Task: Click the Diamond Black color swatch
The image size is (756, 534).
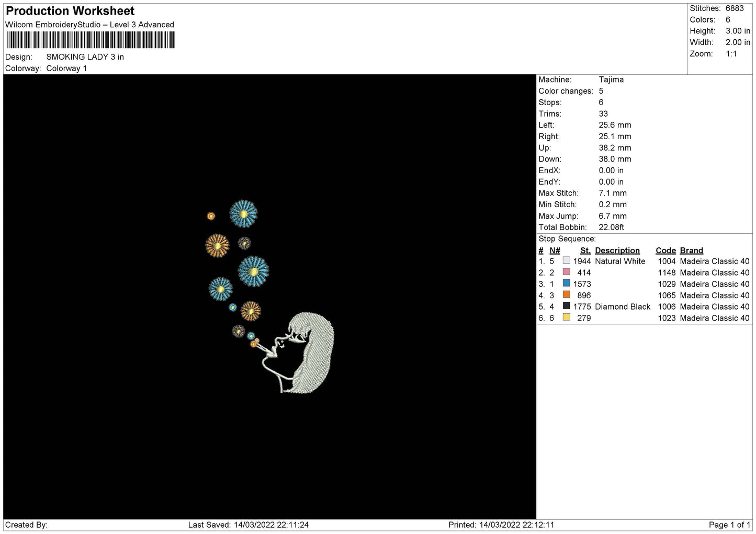Action: pyautogui.click(x=566, y=306)
